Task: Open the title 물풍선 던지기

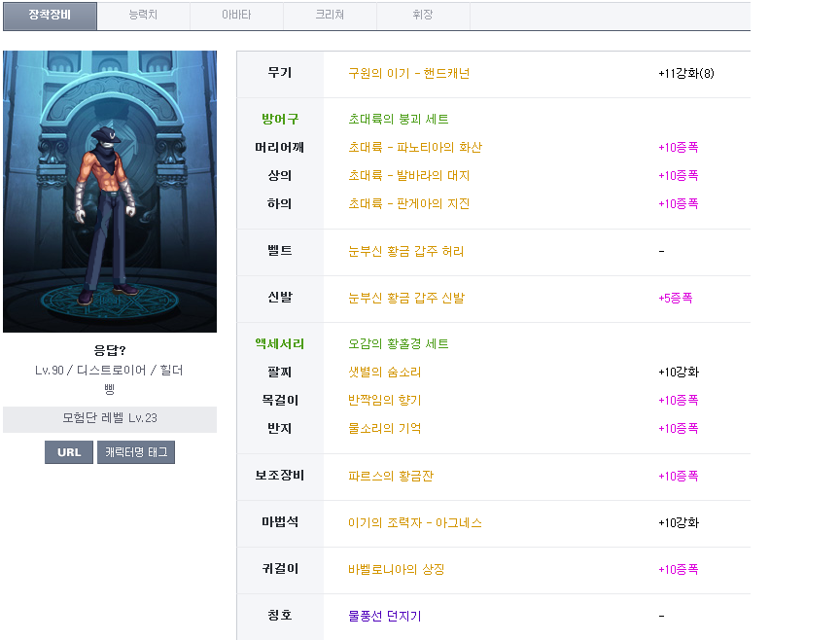Action: (x=384, y=617)
